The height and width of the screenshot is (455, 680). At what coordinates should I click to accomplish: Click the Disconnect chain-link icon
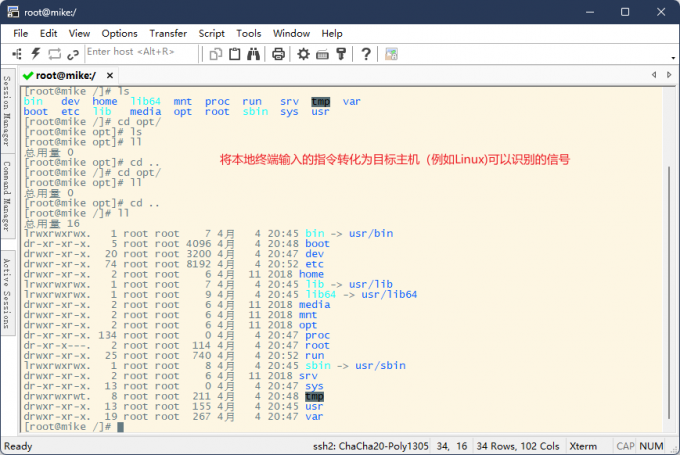(73, 54)
